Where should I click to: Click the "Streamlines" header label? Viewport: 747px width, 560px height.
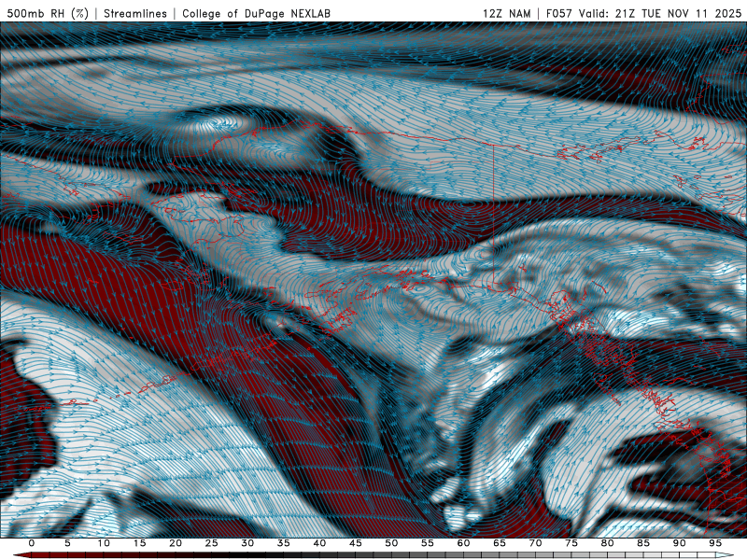(x=135, y=13)
